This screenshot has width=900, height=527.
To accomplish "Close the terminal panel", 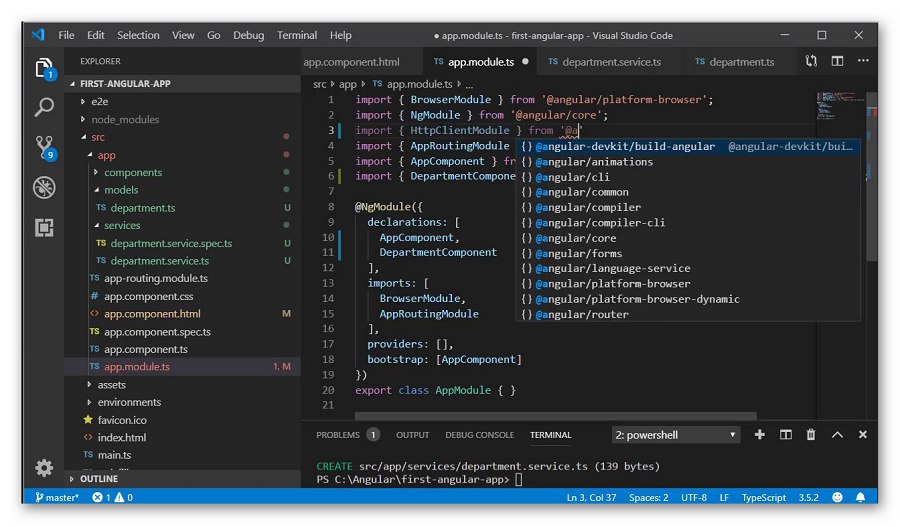I will coord(862,435).
